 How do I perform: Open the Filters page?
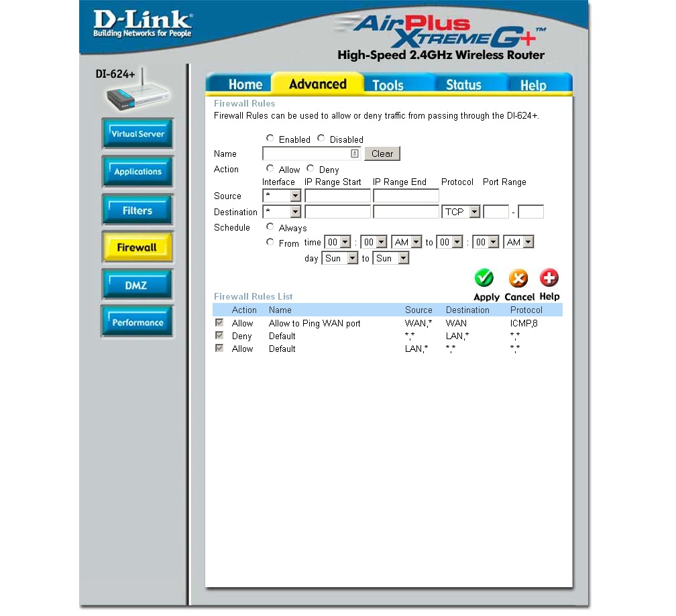(x=138, y=210)
